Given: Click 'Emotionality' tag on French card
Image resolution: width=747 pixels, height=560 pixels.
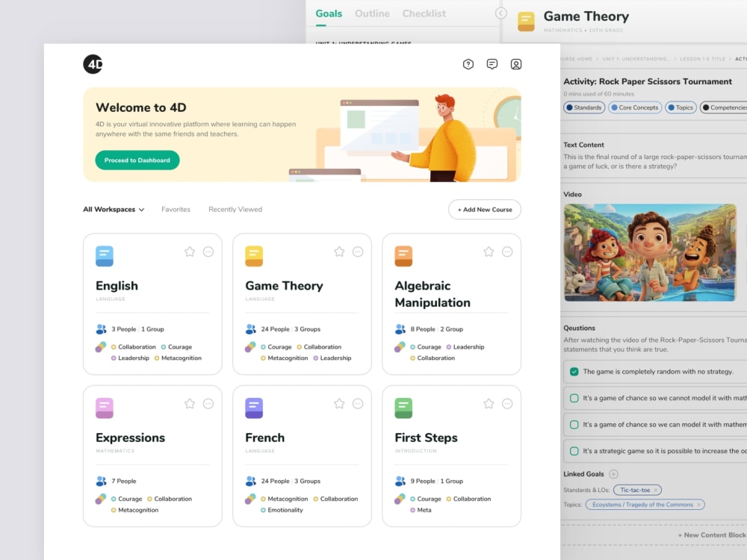Looking at the screenshot, I should [x=285, y=510].
